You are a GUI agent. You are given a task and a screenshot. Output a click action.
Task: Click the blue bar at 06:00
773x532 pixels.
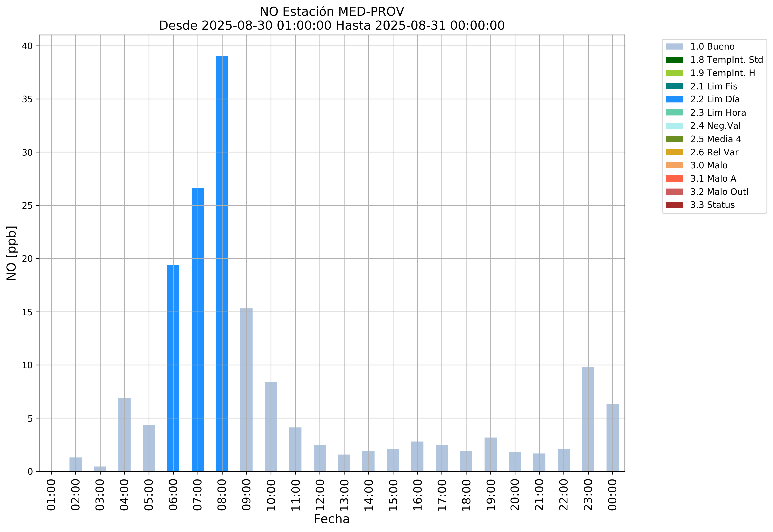click(x=173, y=368)
